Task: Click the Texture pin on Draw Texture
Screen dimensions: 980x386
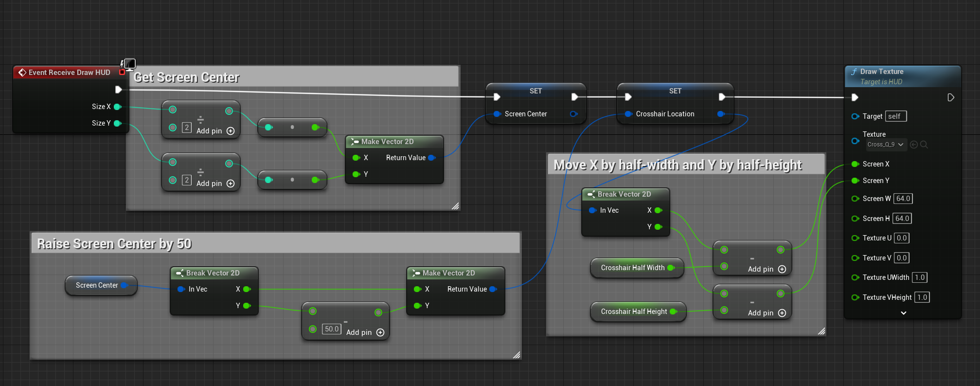Action: [855, 141]
